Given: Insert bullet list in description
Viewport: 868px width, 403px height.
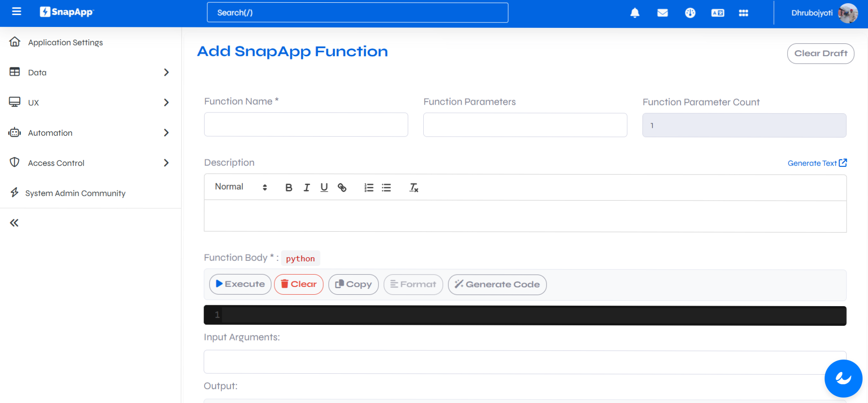Looking at the screenshot, I should point(386,187).
